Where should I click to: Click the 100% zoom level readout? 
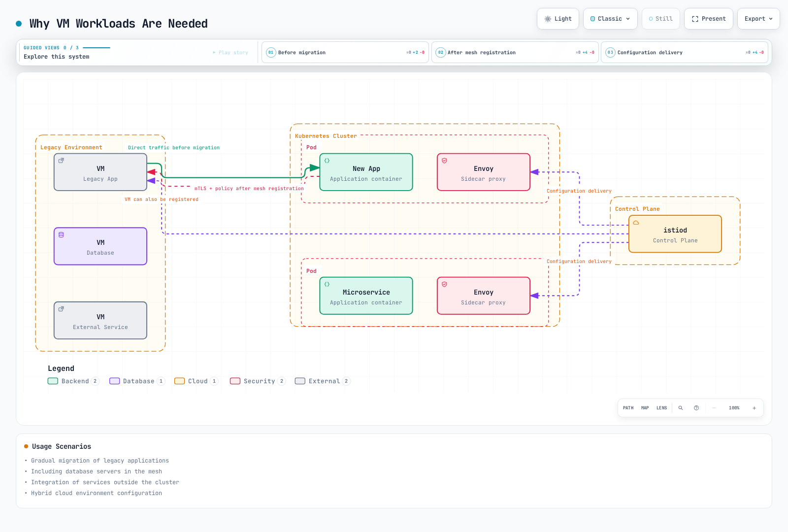[734, 408]
